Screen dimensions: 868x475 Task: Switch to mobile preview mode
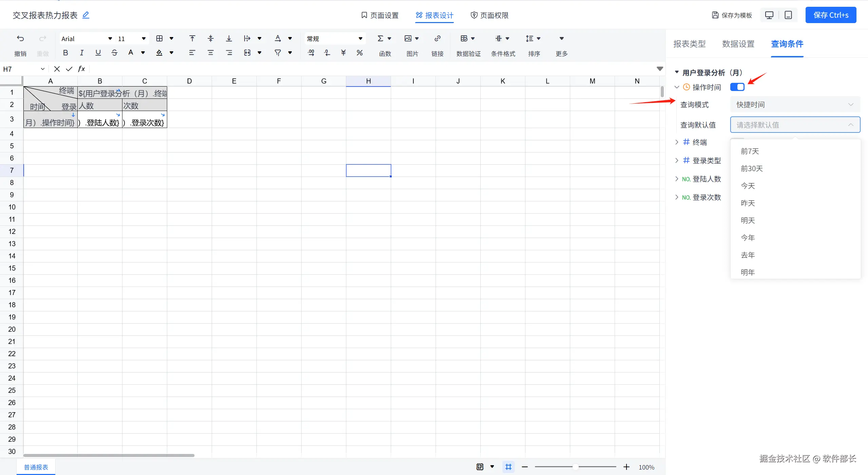[x=788, y=15]
